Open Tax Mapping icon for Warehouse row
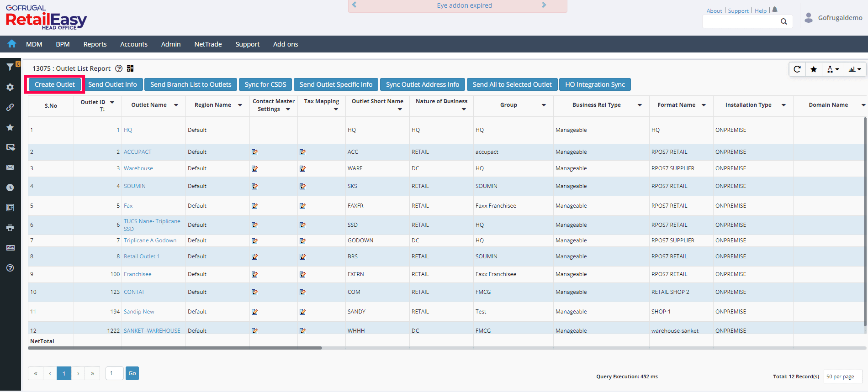Image resolution: width=868 pixels, height=392 pixels. click(x=302, y=168)
